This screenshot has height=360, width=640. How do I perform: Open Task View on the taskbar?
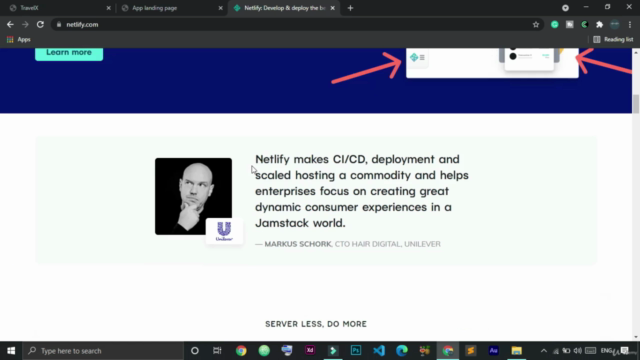217,351
